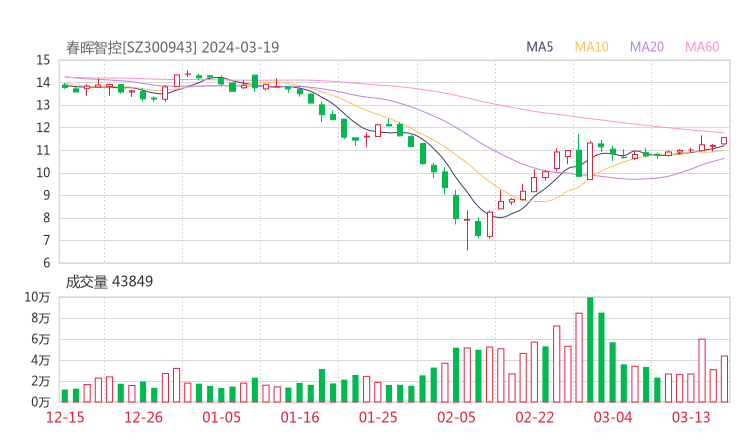The height and width of the screenshot is (440, 740).
Task: Click the MA10 legend label
Action: click(x=591, y=47)
